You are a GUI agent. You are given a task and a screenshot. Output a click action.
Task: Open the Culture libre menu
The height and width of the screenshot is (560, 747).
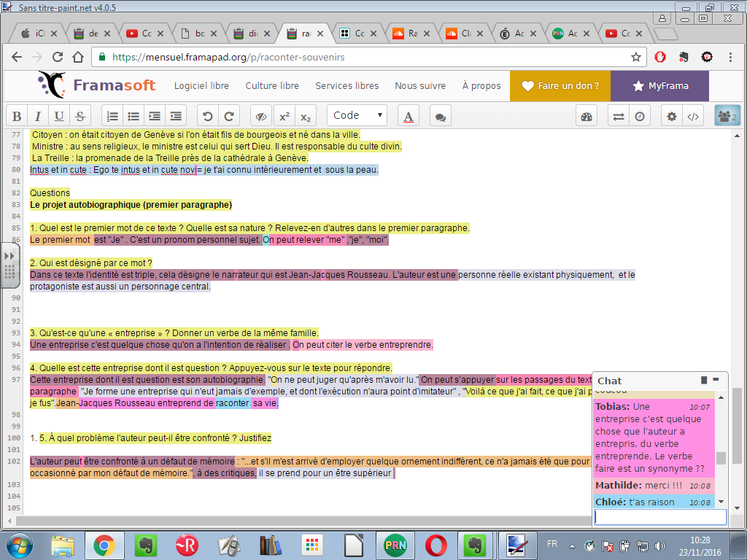point(272,86)
